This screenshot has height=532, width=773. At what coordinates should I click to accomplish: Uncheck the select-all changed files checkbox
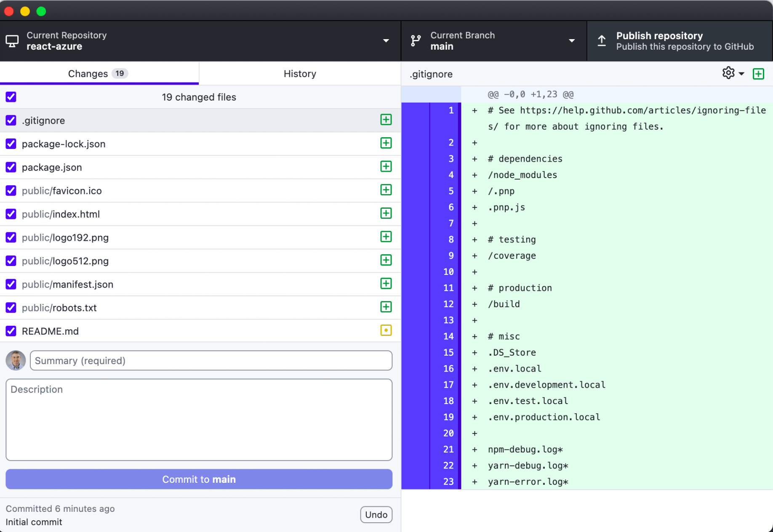11,97
